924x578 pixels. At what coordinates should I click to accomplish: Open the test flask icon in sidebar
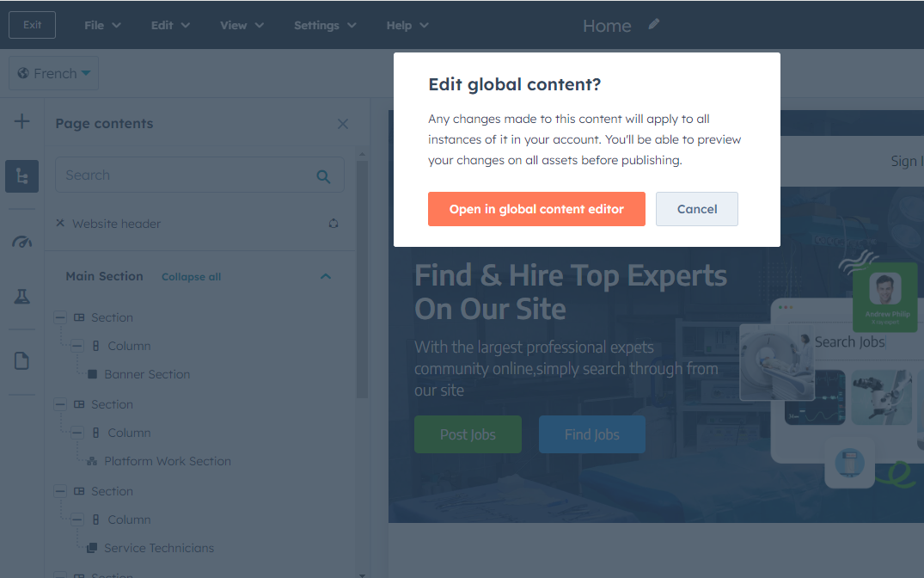click(x=21, y=296)
